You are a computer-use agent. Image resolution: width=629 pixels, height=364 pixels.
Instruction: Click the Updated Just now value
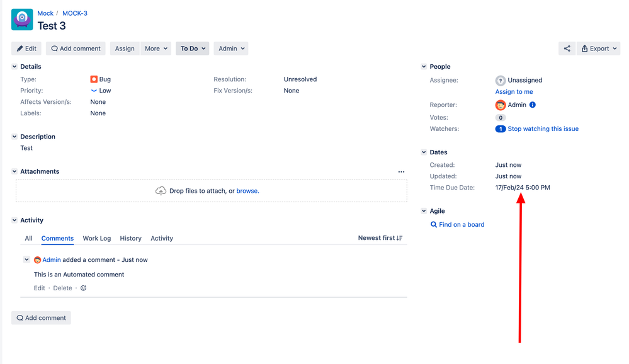pos(508,176)
